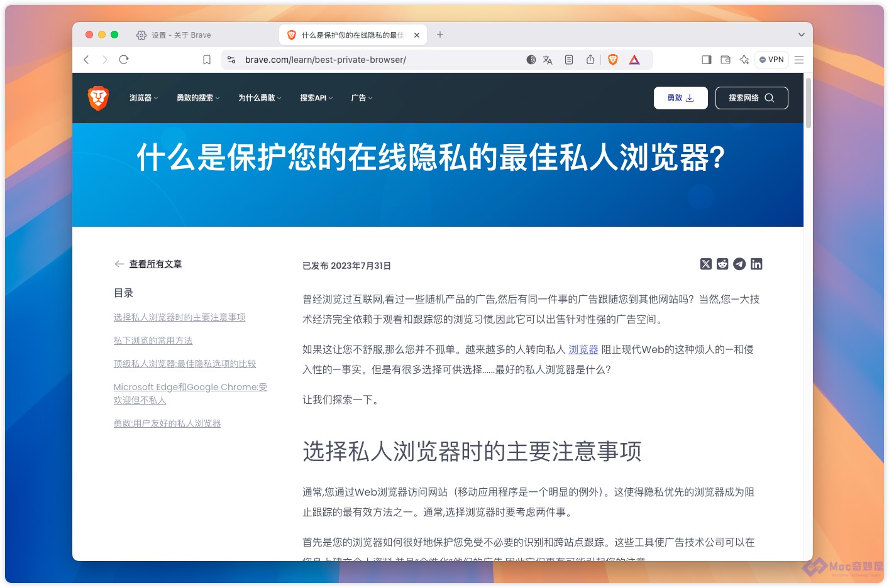
Task: Bookmark this page with the bookmark icon
Action: pos(207,60)
